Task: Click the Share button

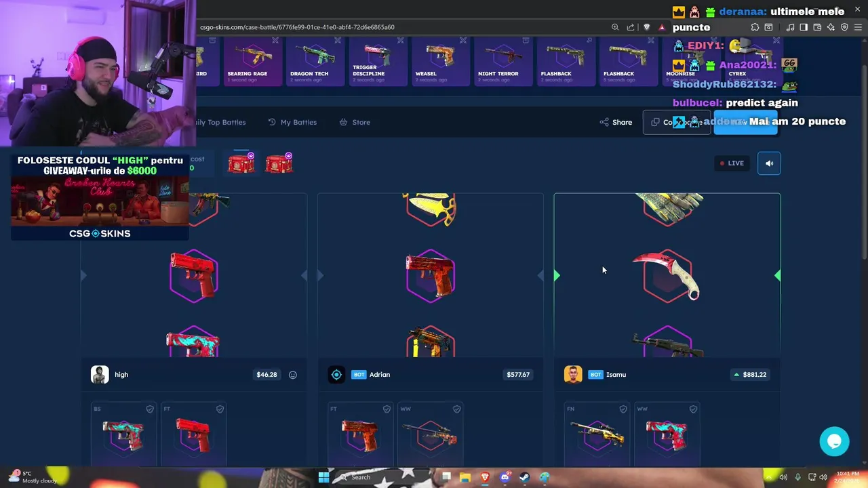Action: (x=616, y=122)
